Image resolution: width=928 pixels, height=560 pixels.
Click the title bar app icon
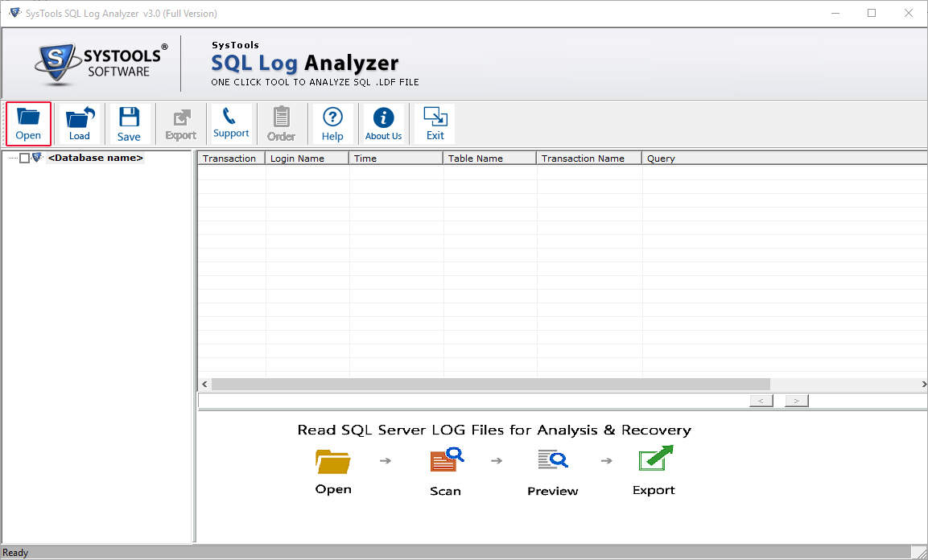(x=14, y=13)
